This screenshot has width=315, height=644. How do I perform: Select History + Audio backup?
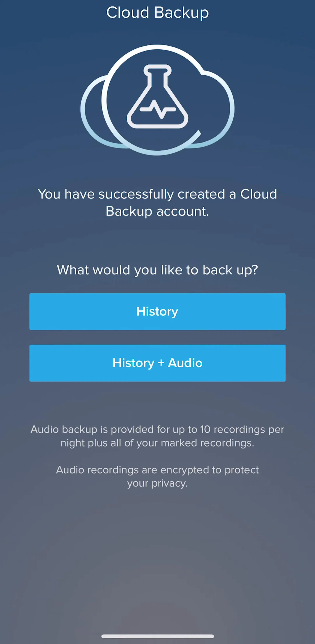tap(157, 363)
